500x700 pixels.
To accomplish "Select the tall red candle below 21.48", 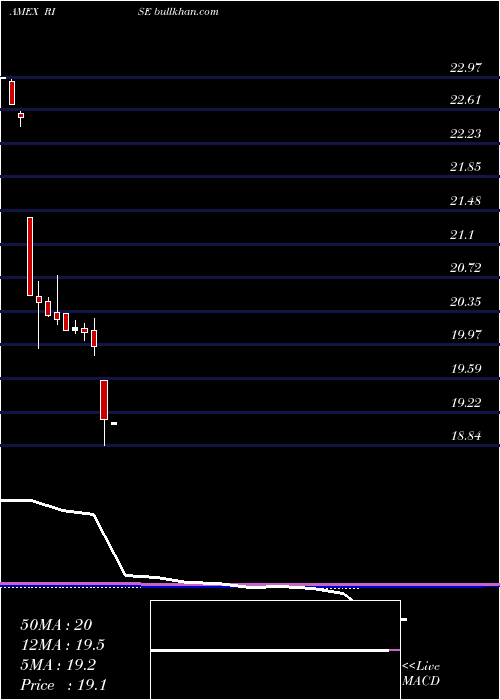I will pyautogui.click(x=30, y=256).
